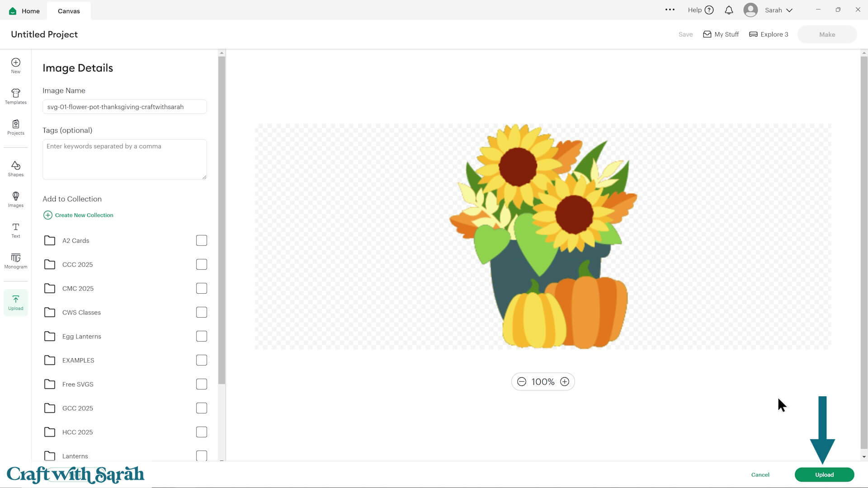Switch to the Home tab

tap(24, 11)
